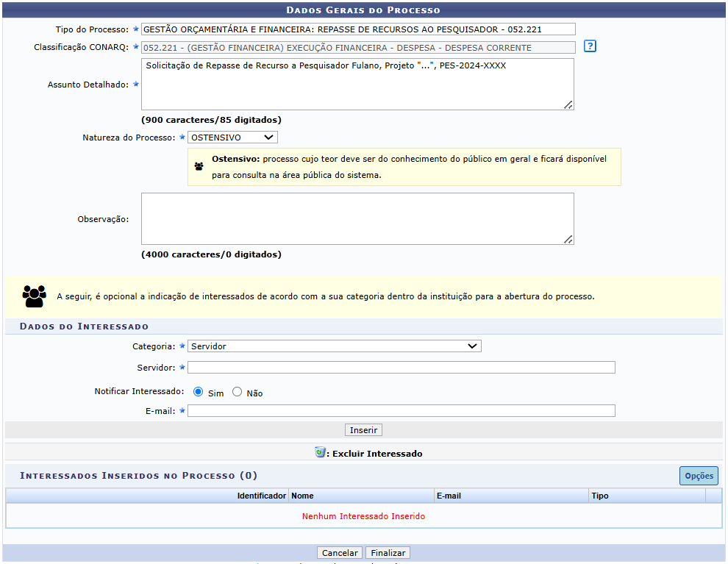Grab the resize handle of Observação box
728x564 pixels.
(568, 239)
